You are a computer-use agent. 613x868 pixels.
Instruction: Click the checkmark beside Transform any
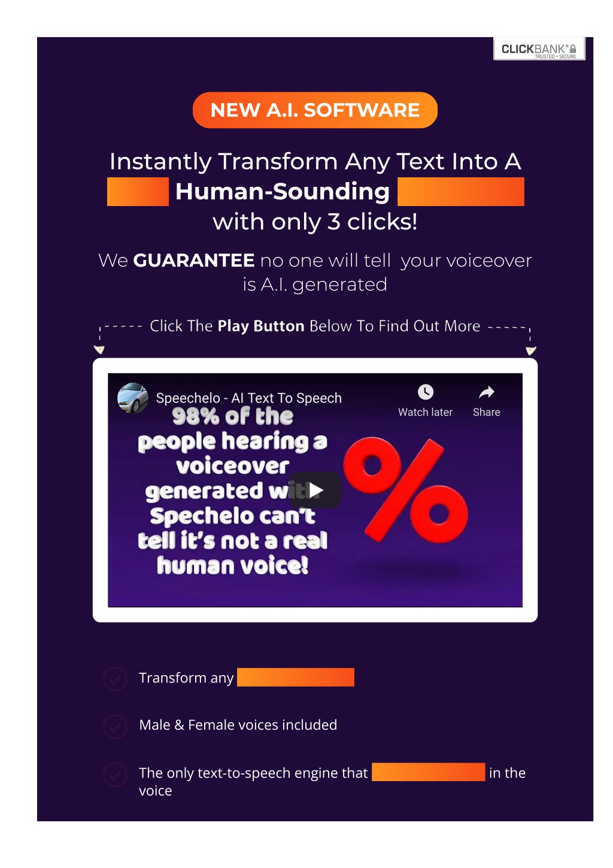[x=115, y=679]
